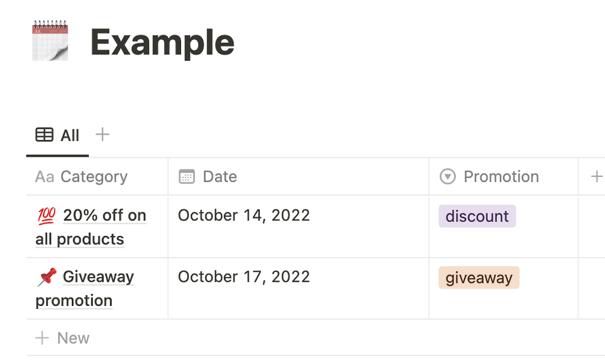
Task: Add a new view with plus icon
Action: (102, 135)
